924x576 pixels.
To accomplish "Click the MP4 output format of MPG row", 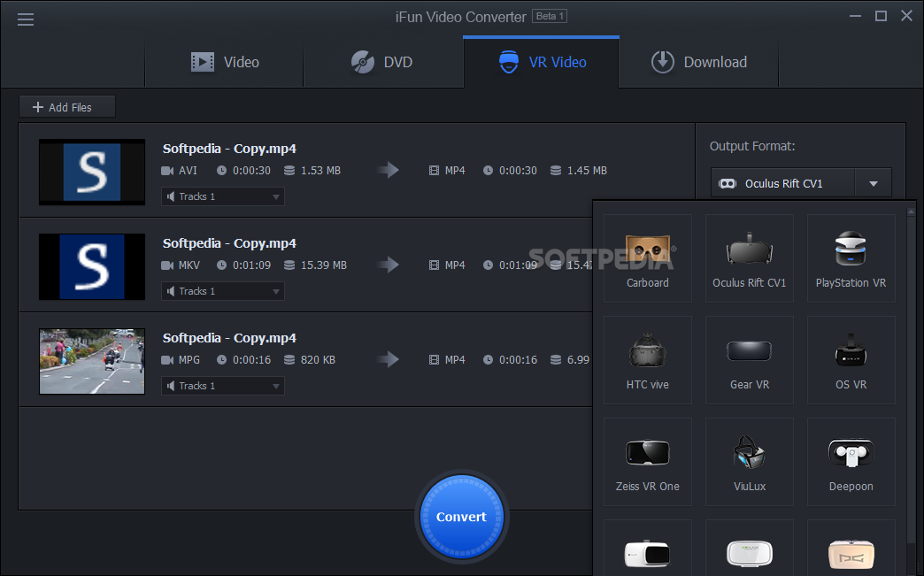I will tap(447, 360).
